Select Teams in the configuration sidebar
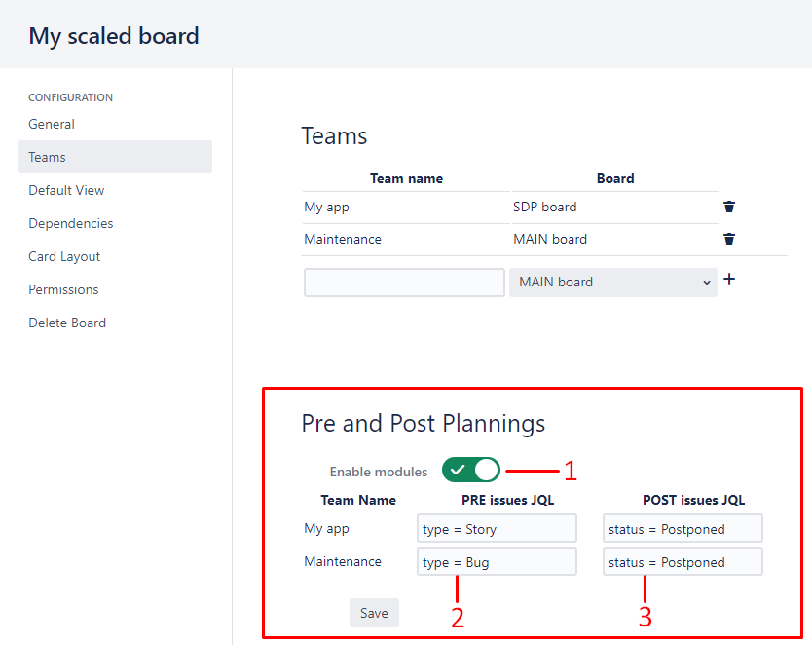The image size is (812, 645). point(115,157)
